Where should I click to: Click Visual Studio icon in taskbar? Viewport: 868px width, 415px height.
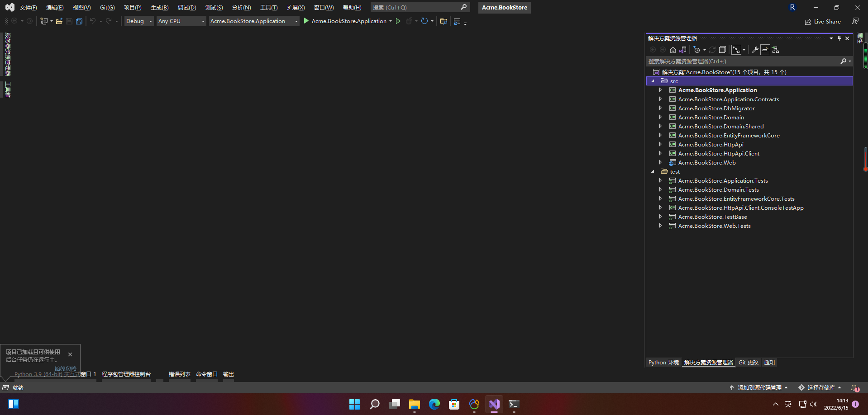click(494, 404)
